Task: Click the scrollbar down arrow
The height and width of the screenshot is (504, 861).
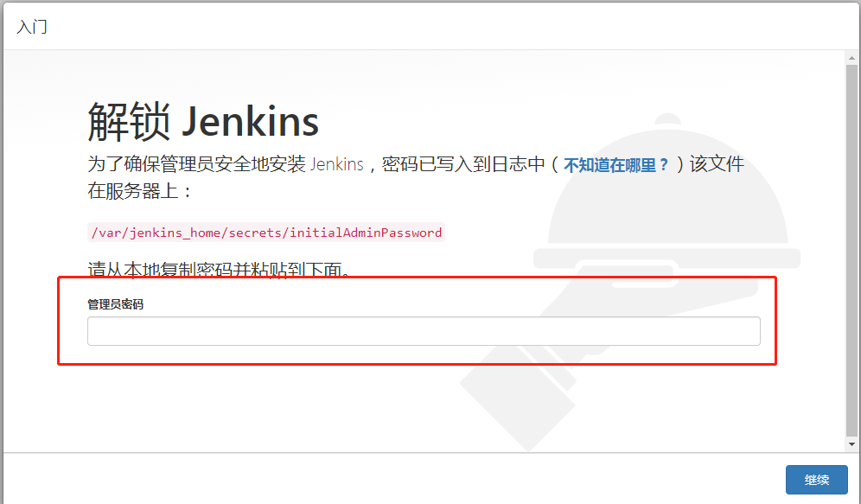Action: [851, 444]
